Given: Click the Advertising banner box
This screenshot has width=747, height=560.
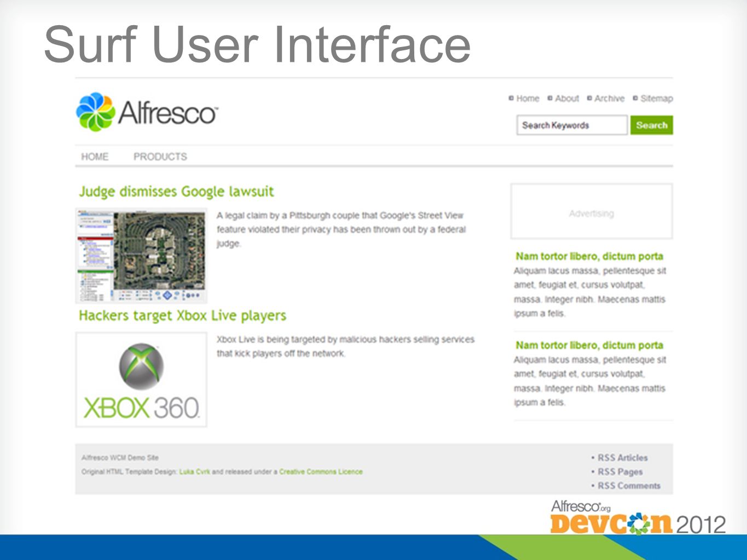Looking at the screenshot, I should pyautogui.click(x=592, y=211).
